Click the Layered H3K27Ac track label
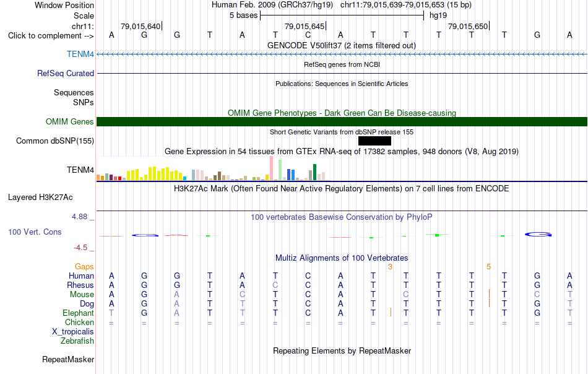Image resolution: width=588 pixels, height=374 pixels. (40, 198)
